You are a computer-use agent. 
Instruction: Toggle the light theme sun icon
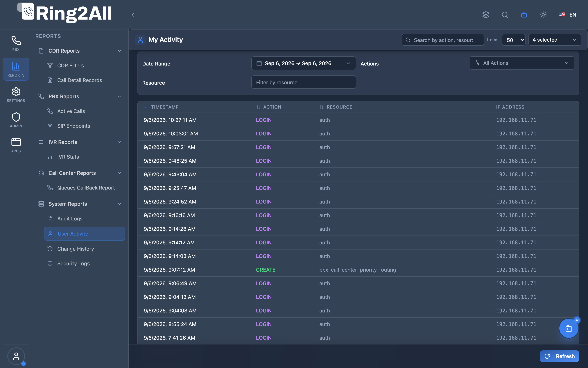click(543, 15)
